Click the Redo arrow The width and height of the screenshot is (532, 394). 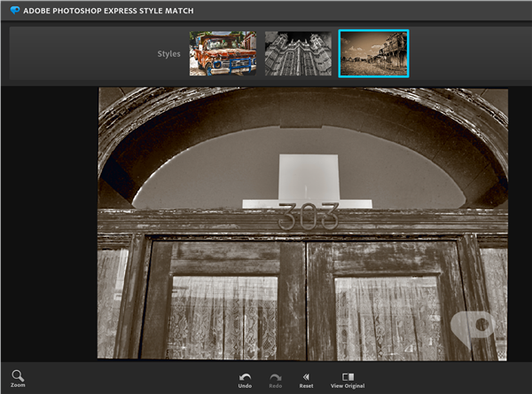point(276,381)
